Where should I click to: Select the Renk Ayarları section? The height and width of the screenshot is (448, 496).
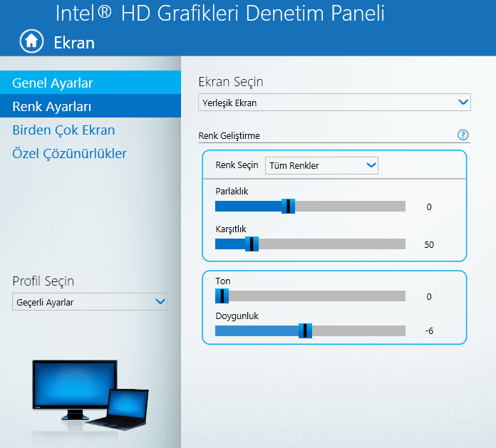pos(91,106)
